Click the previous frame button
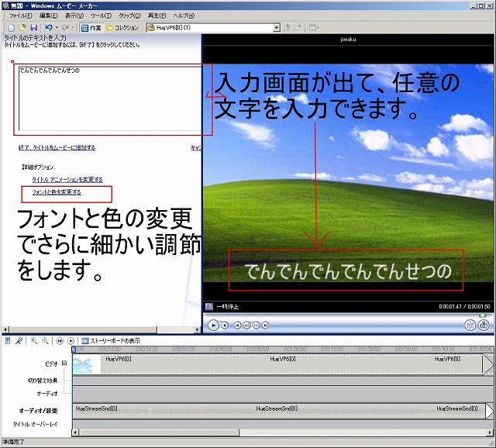The height and width of the screenshot is (448, 496). click(x=246, y=326)
